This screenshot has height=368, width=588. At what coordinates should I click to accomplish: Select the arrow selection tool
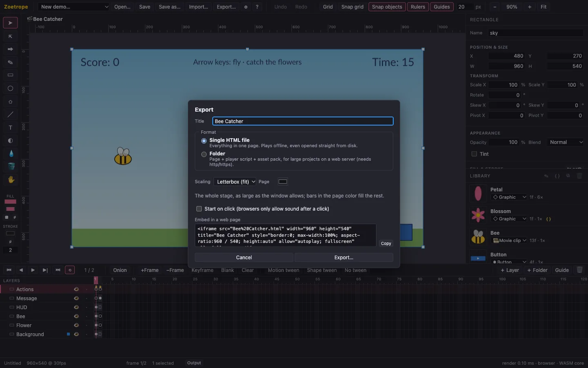tap(10, 23)
